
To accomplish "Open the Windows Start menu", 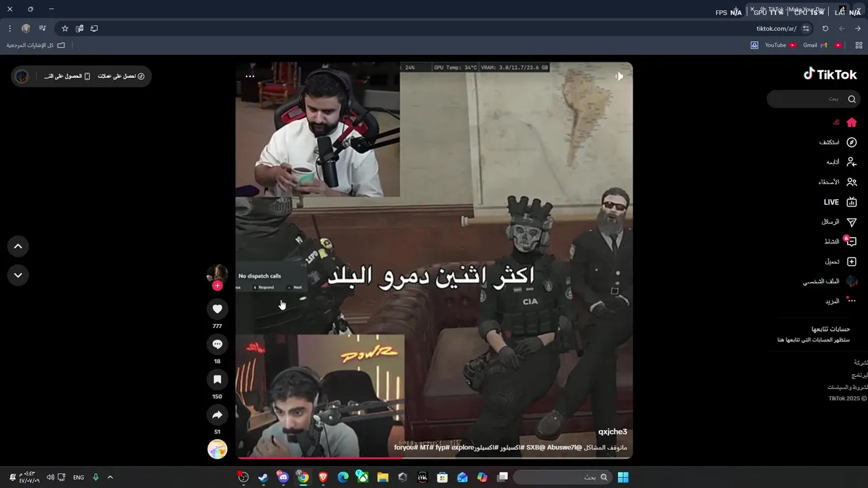I will [x=623, y=477].
